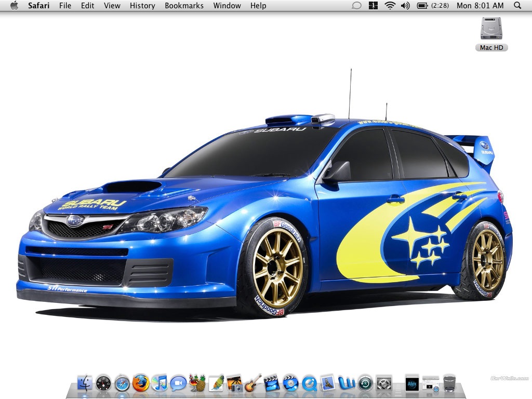Click the speech bubble status menu icon
Viewport: 532px width, 399px height.
(356, 5)
